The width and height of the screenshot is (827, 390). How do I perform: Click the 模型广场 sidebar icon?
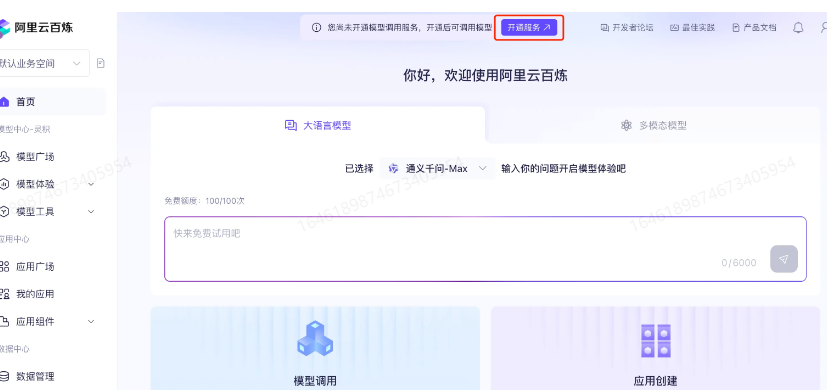coord(5,157)
